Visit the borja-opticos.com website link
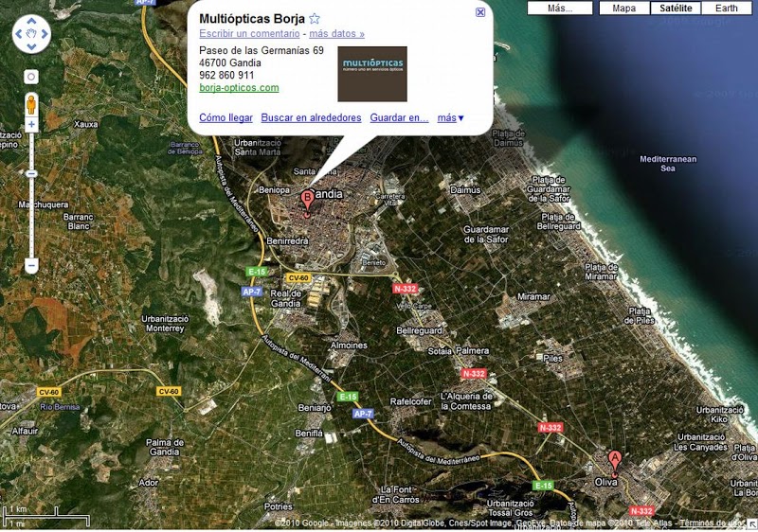Viewport: 758px width, 532px height. click(x=239, y=88)
